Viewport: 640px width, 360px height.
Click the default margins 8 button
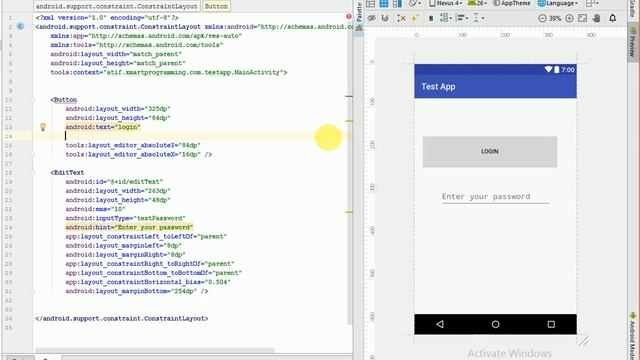431,18
